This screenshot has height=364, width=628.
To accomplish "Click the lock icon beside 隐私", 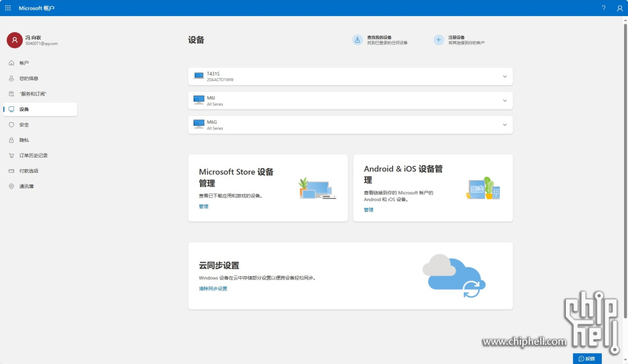I will coord(12,140).
